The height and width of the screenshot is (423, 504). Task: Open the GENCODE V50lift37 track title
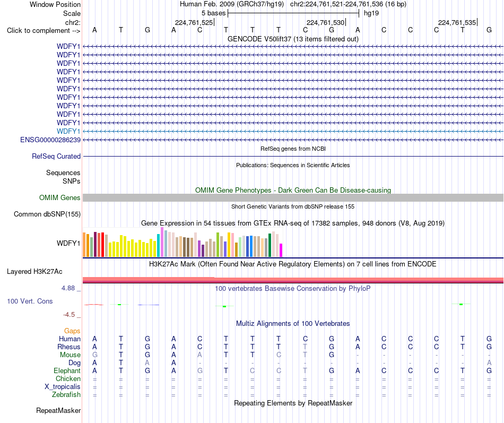[293, 39]
